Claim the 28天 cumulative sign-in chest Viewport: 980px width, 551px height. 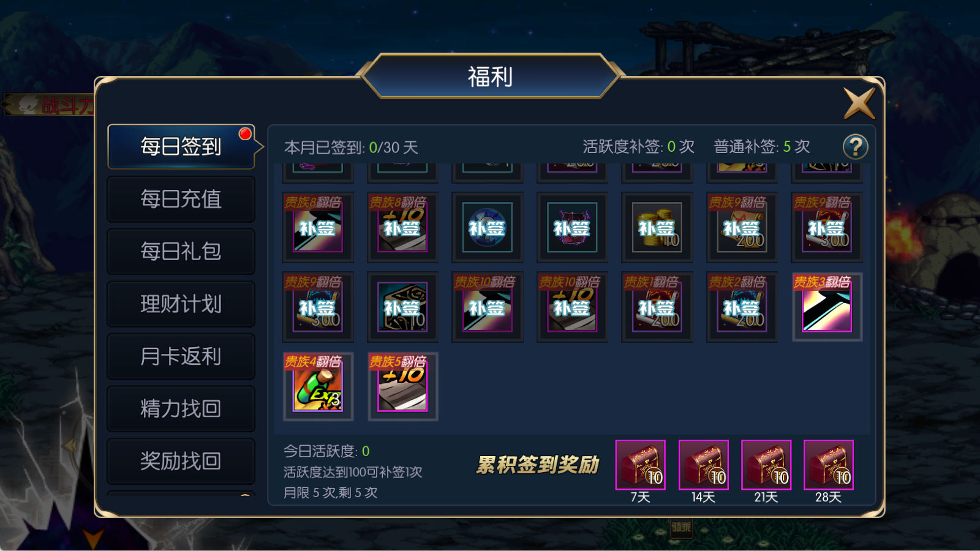(828, 465)
